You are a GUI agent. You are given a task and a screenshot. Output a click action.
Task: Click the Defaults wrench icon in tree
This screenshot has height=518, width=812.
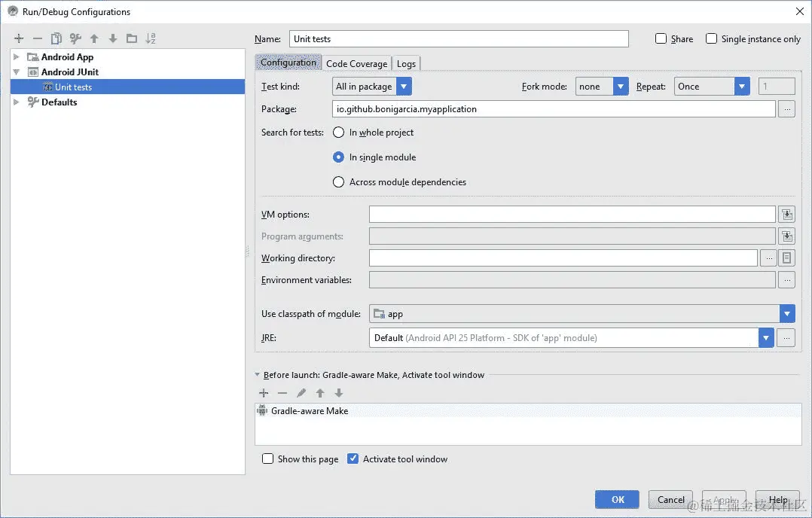(33, 102)
